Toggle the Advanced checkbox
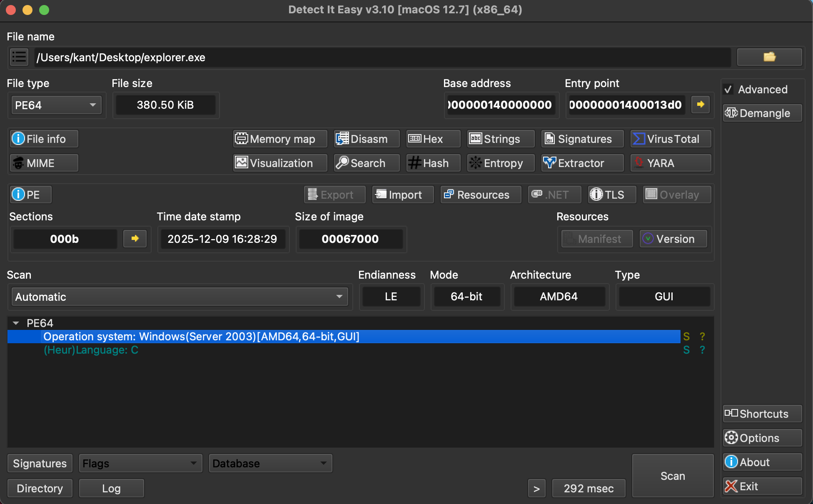Viewport: 813px width, 504px height. (x=728, y=90)
